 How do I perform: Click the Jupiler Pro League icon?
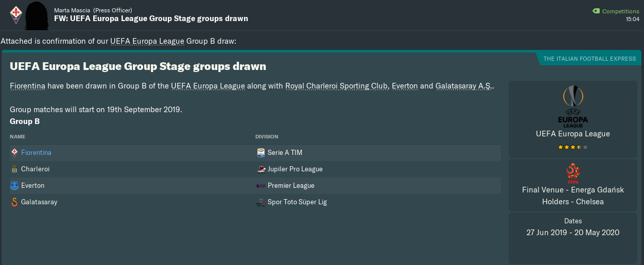(x=260, y=169)
